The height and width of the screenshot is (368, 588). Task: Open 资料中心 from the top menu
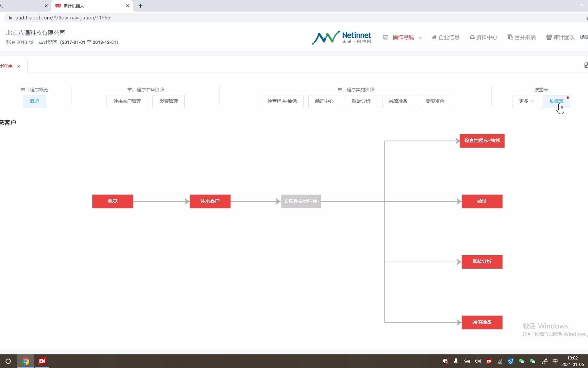pos(487,37)
